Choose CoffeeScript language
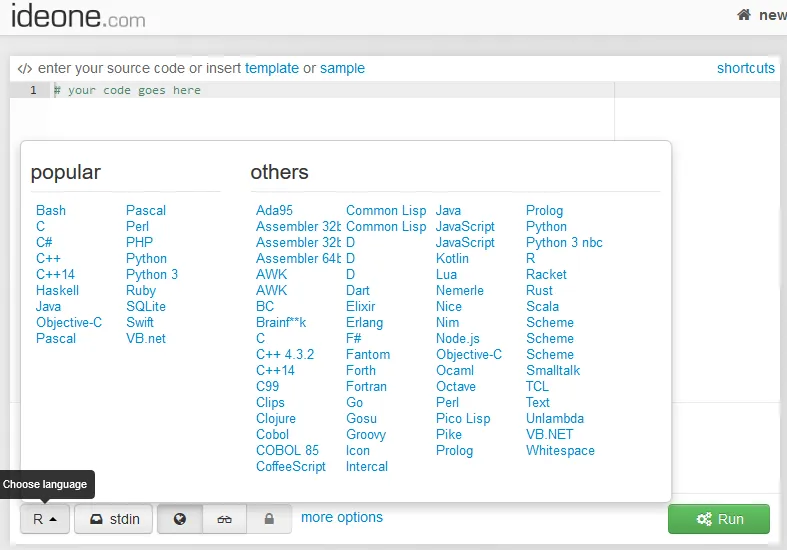787x550 pixels. point(291,467)
